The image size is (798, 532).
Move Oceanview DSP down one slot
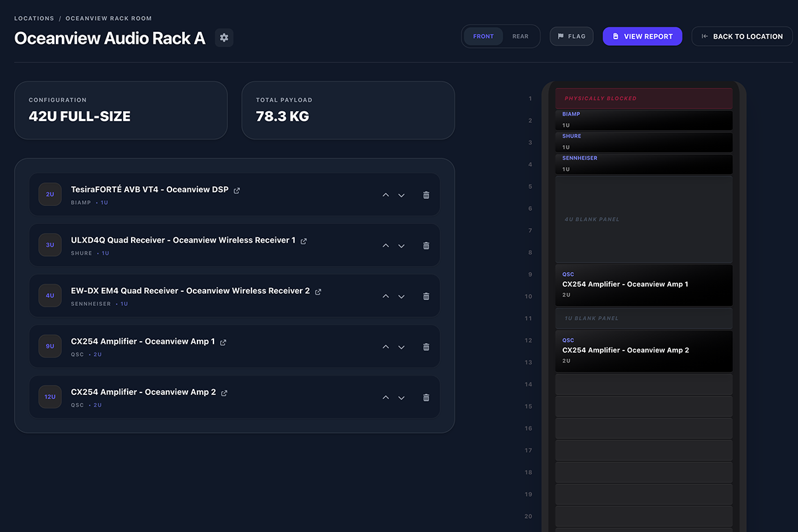402,195
